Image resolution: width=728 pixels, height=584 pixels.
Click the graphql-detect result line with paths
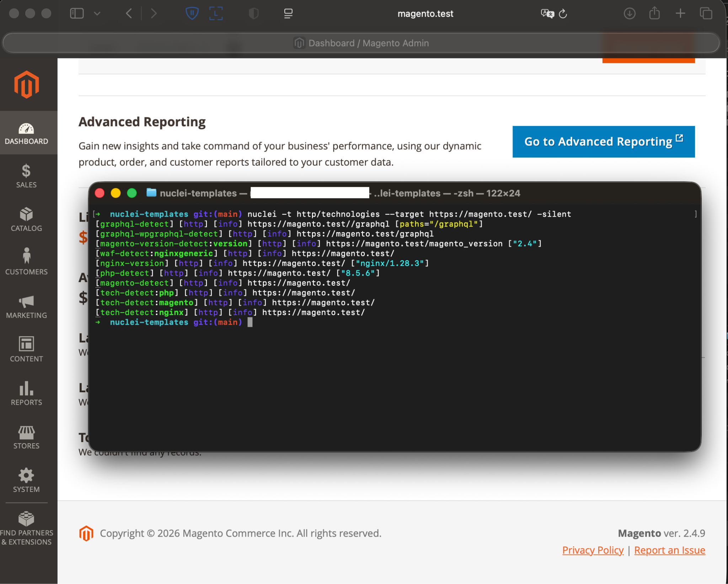click(x=289, y=224)
